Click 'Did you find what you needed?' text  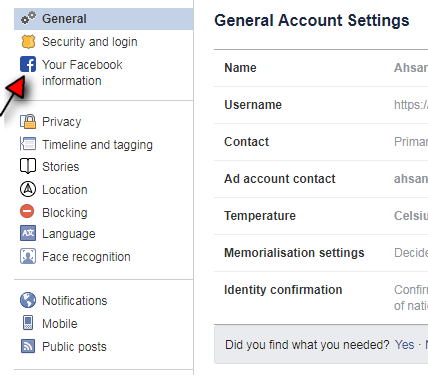[x=307, y=345]
